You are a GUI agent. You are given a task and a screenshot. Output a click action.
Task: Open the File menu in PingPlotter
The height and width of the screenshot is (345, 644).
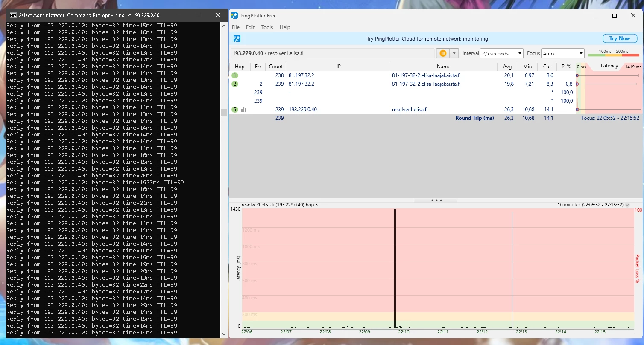[x=236, y=27]
